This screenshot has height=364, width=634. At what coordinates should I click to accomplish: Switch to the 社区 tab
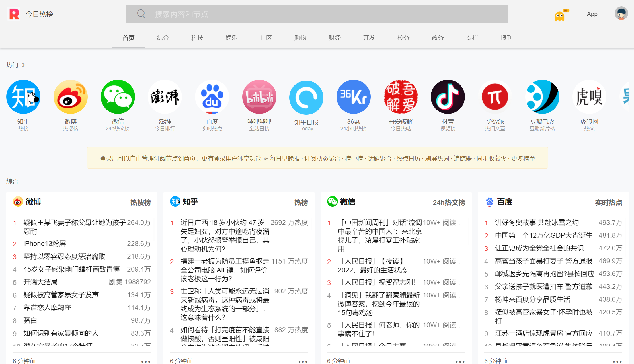click(x=266, y=38)
